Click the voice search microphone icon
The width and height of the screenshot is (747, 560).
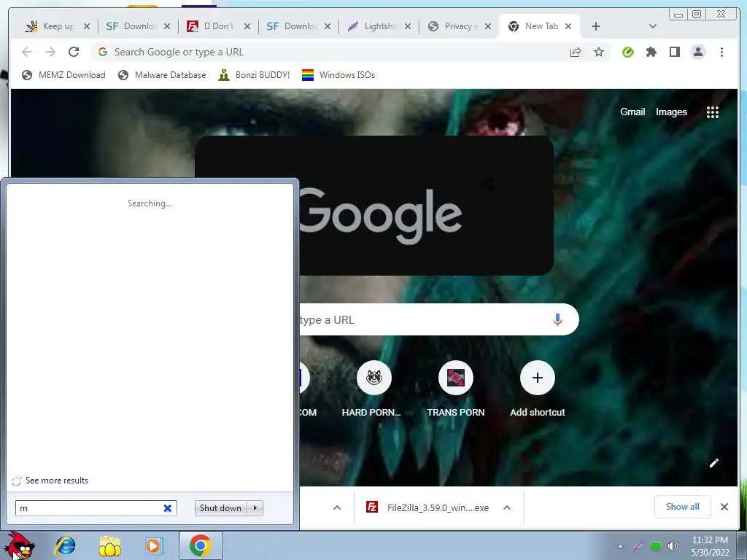pos(557,319)
